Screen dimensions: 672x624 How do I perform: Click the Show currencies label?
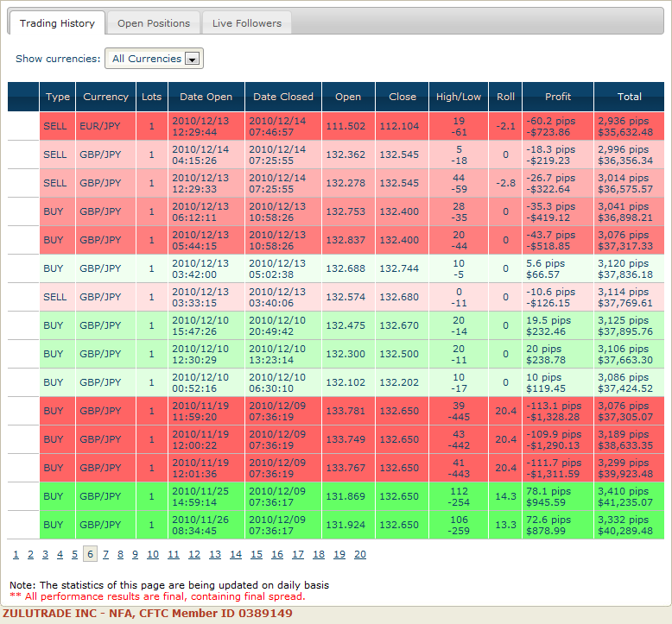point(58,59)
